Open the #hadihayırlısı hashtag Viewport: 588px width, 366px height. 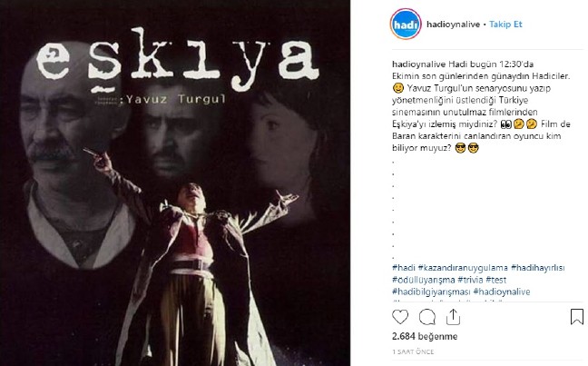pyautogui.click(x=538, y=268)
